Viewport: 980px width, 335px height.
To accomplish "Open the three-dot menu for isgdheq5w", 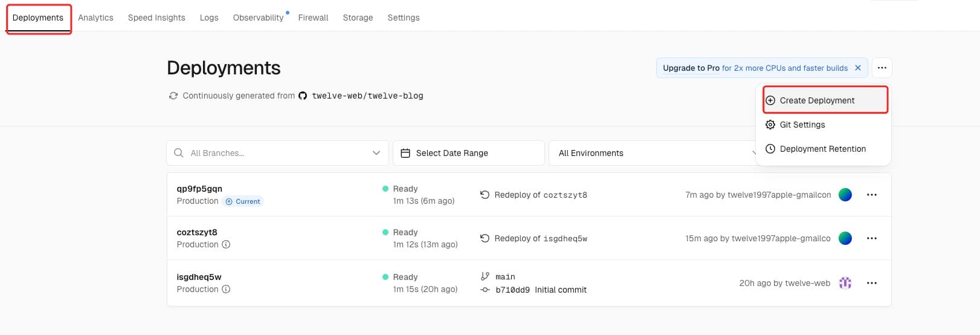I will point(872,283).
